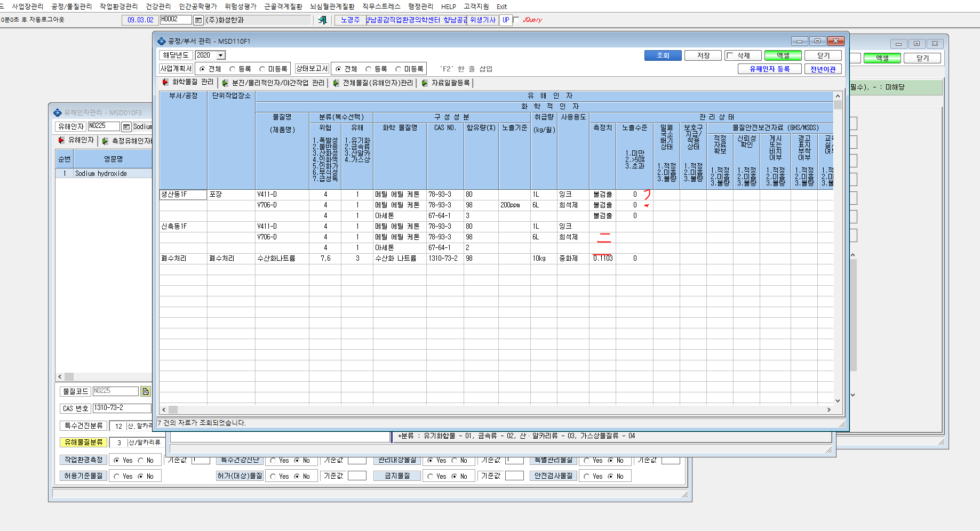Switch to 전체물질(유해인자)관리 tab
This screenshot has width=980, height=531.
(x=373, y=83)
